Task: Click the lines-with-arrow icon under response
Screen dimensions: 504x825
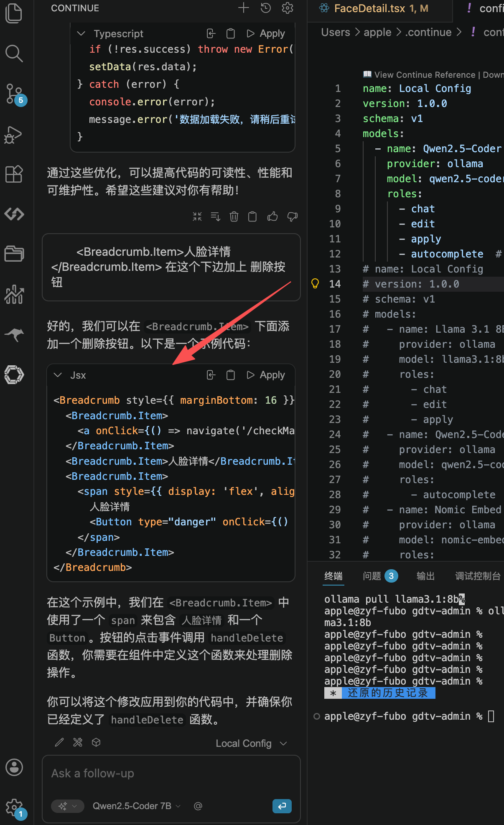Action: [216, 216]
